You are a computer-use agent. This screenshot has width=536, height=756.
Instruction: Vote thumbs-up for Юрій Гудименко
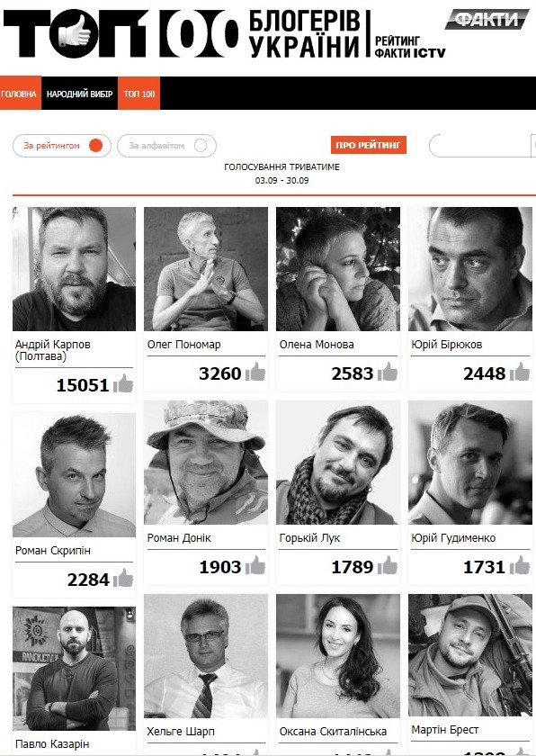pos(520,565)
